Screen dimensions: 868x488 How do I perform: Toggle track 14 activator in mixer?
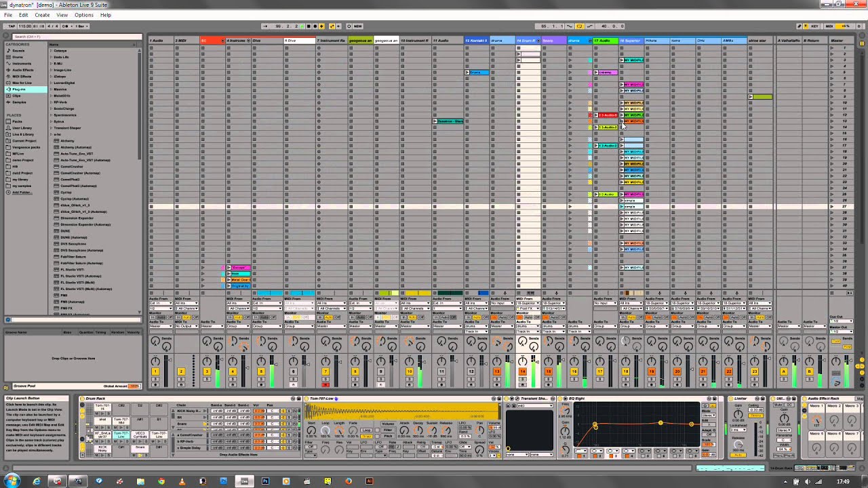tap(522, 371)
